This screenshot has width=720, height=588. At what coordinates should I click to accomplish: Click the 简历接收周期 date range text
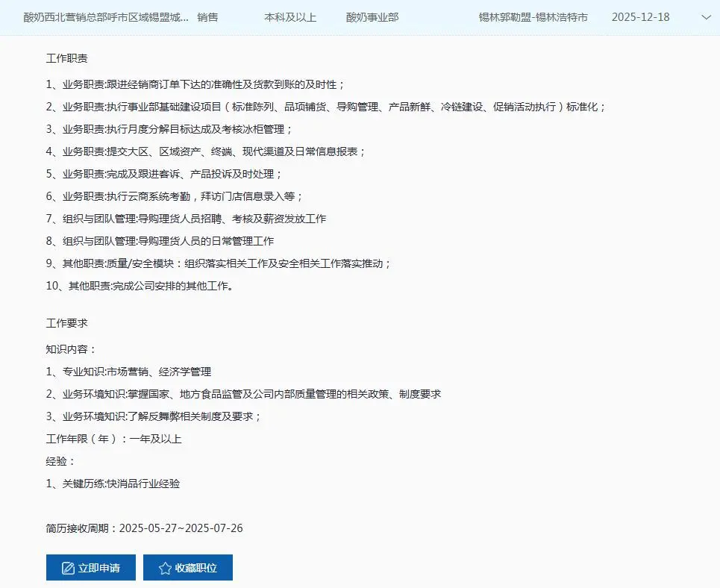(x=145, y=528)
